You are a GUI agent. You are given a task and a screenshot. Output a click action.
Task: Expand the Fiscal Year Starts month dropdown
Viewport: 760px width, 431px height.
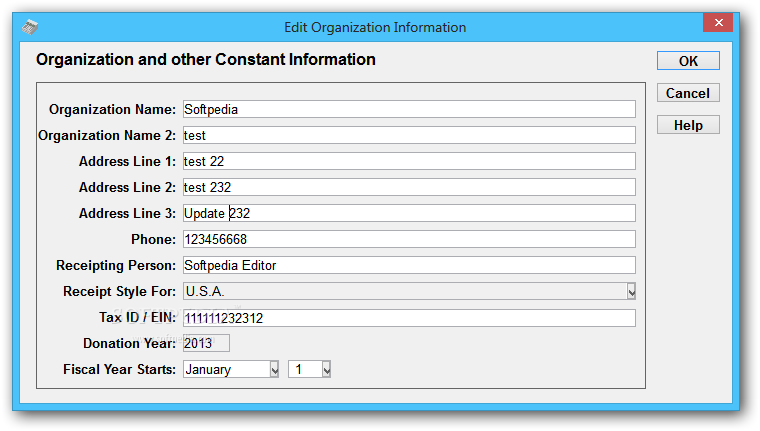[x=231, y=369]
